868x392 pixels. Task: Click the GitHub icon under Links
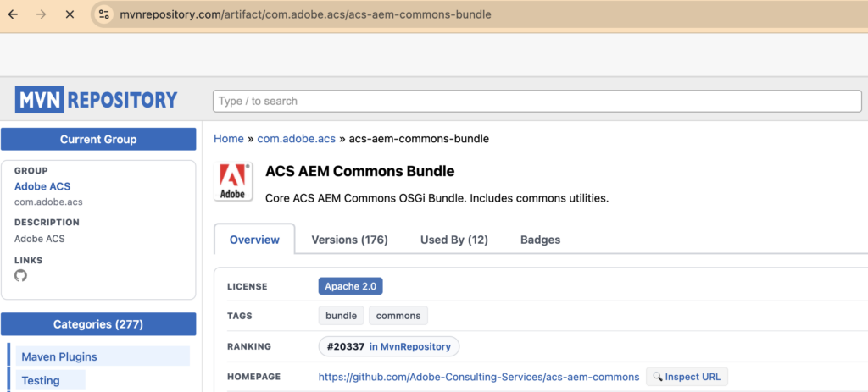point(21,276)
